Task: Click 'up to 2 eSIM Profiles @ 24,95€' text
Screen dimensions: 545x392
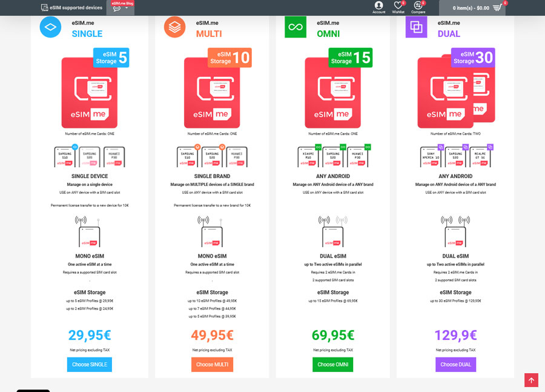Action: (x=90, y=308)
